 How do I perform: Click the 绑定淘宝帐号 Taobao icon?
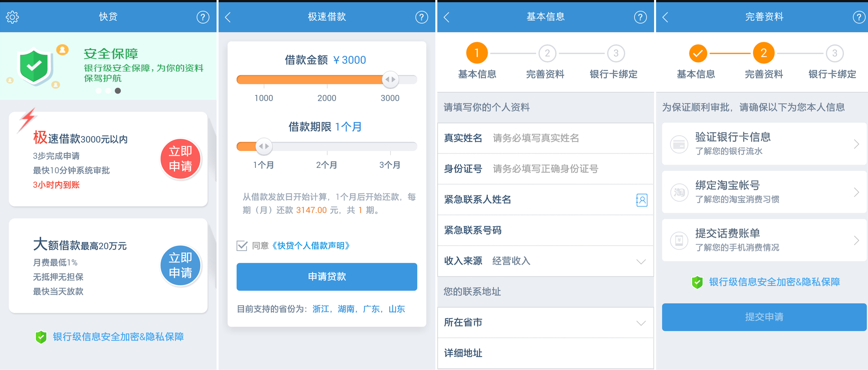[679, 192]
